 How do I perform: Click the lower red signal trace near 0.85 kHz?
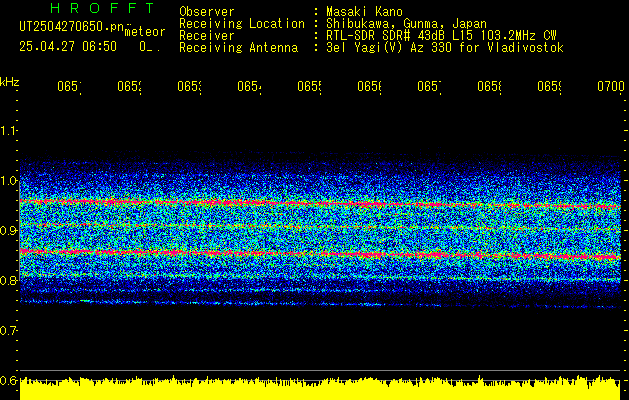[x=320, y=254]
